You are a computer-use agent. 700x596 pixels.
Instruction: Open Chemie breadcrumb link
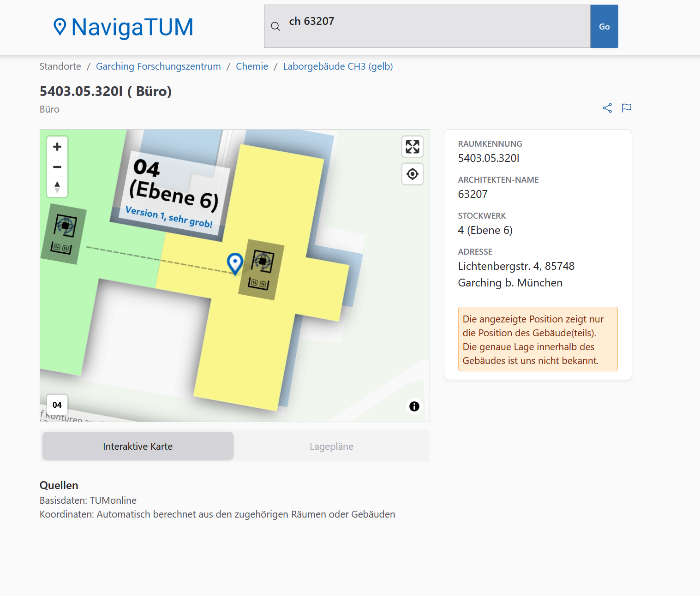coord(252,66)
